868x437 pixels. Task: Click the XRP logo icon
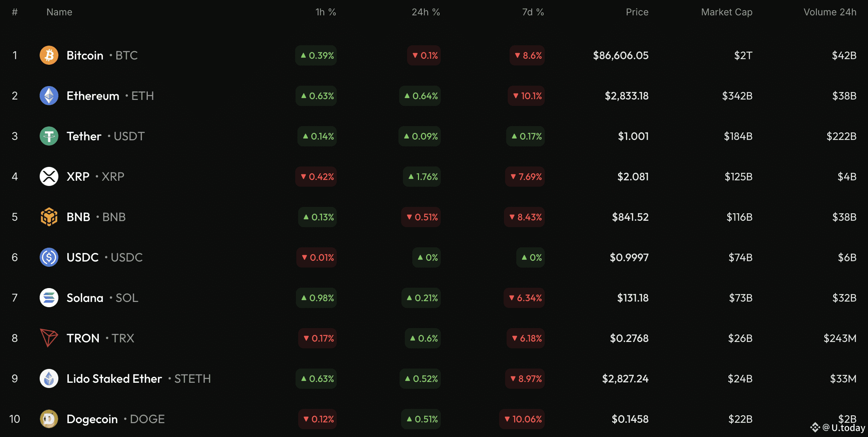[x=49, y=177]
